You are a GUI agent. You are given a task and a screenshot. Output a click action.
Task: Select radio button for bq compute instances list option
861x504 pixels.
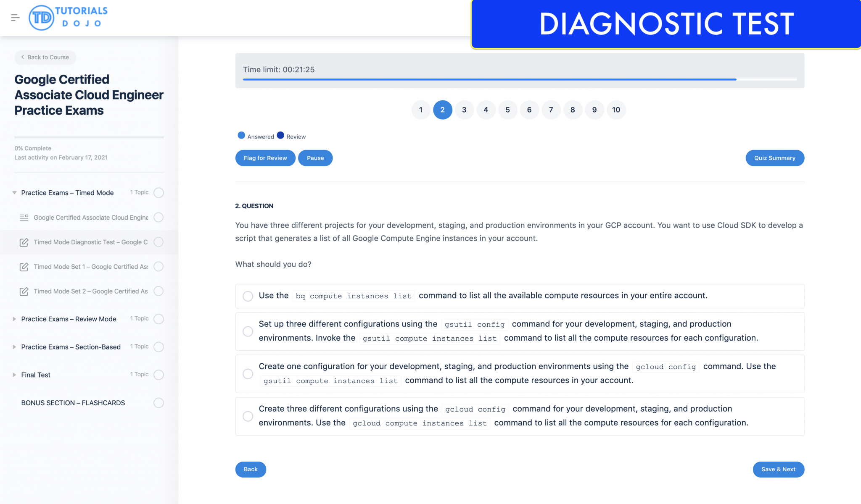248,294
